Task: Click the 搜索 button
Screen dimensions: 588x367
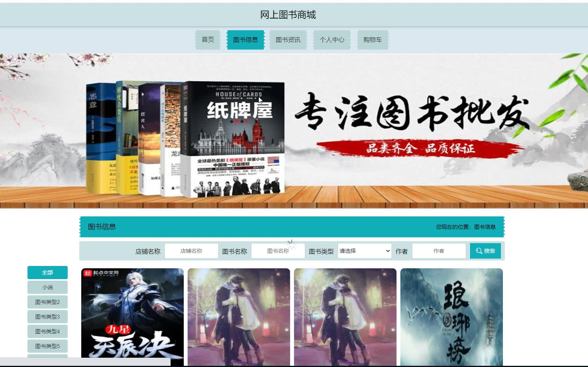Action: [x=485, y=251]
